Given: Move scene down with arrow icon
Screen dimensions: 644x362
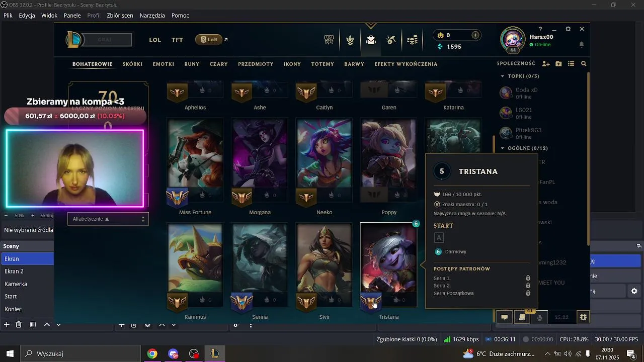Looking at the screenshot, I should coord(58,325).
